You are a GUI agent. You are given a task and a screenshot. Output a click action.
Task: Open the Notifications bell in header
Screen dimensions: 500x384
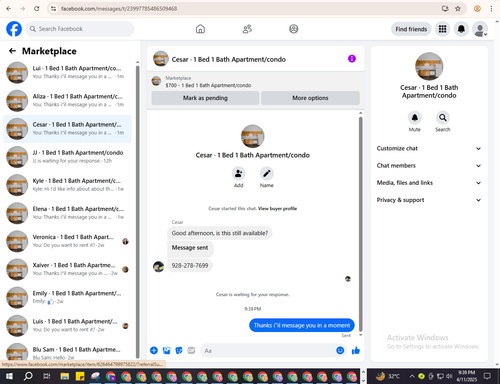[x=461, y=29]
